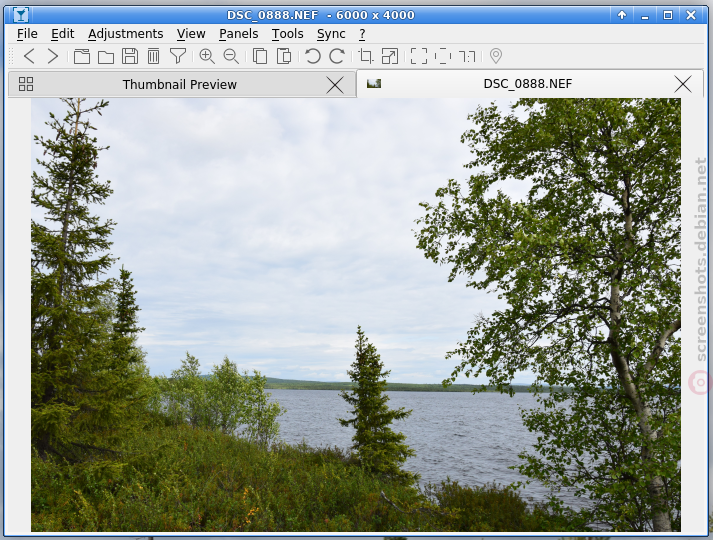The width and height of the screenshot is (713, 540).
Task: Zoom in with the plus magnifier
Action: tap(207, 56)
